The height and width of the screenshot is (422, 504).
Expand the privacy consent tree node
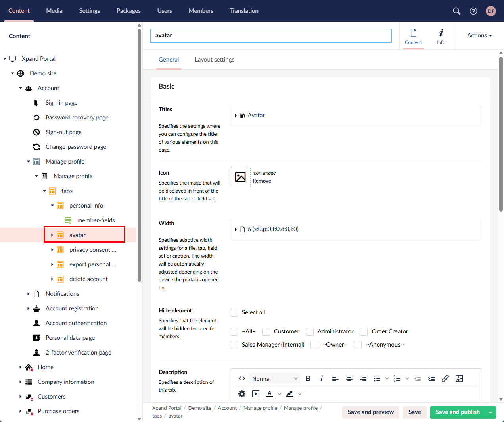coord(52,250)
